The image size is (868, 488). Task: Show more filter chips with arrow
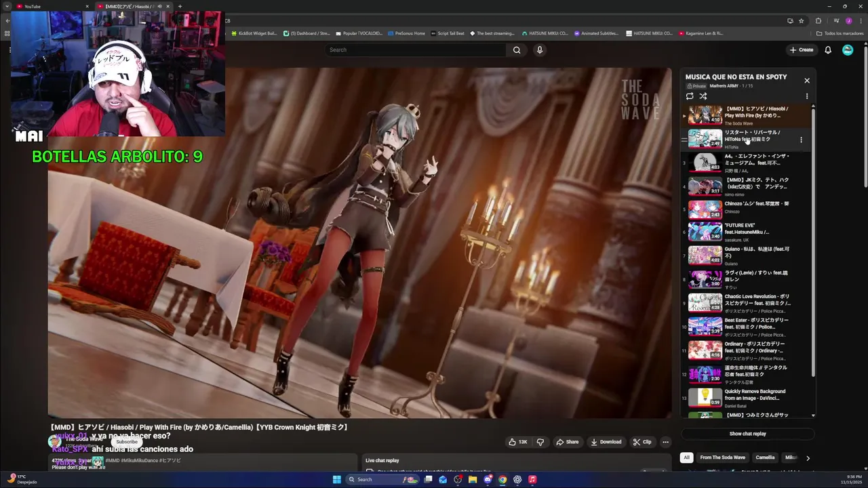click(808, 458)
